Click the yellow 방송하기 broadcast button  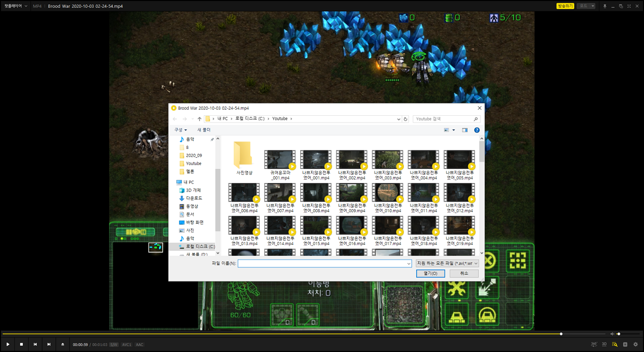click(x=565, y=6)
